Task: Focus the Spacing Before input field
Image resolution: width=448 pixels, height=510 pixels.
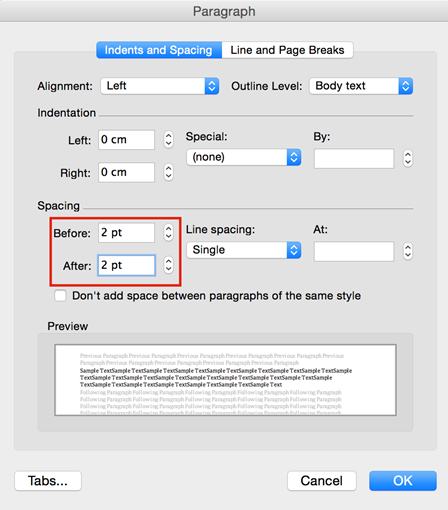Action: 126,232
